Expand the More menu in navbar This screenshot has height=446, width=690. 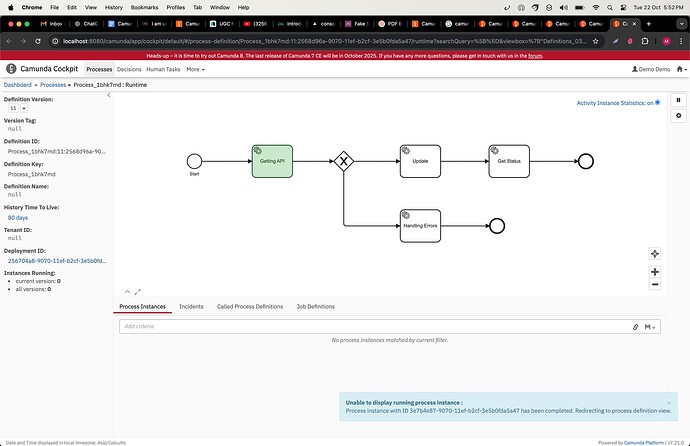point(195,70)
